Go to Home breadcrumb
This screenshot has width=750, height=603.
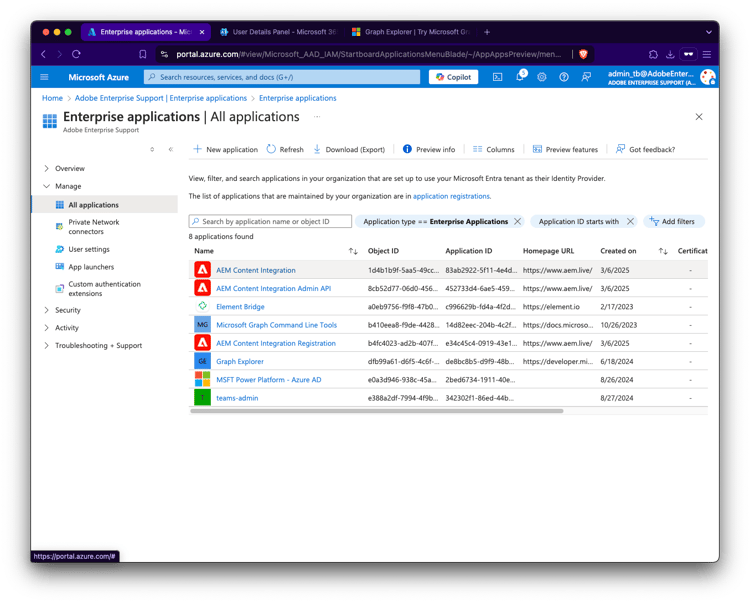coord(52,98)
